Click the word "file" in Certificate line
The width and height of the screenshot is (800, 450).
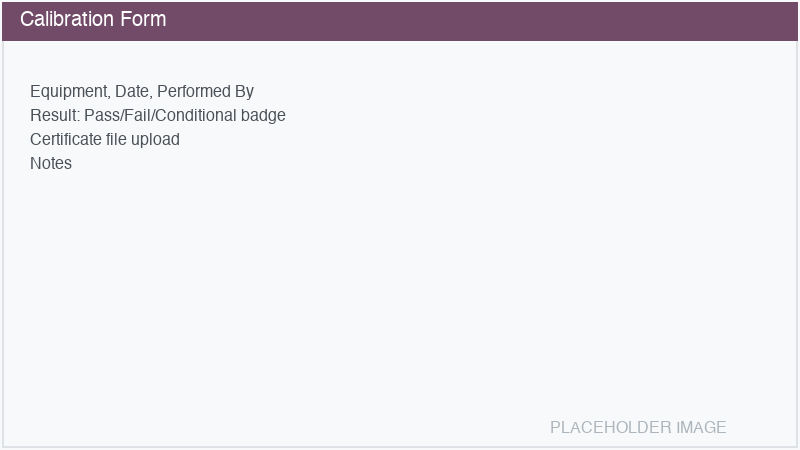click(x=115, y=139)
